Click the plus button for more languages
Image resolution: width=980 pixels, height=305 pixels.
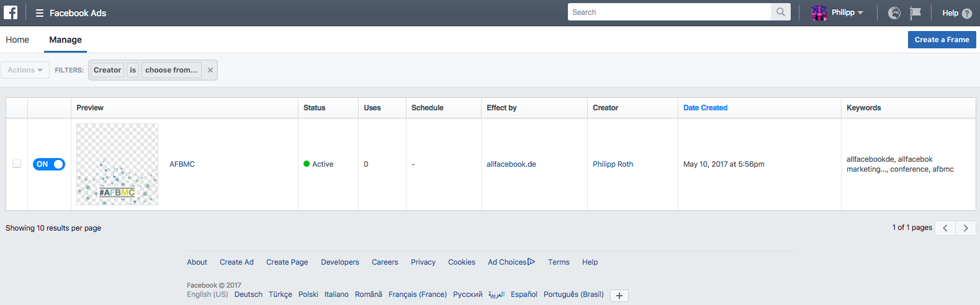(619, 296)
